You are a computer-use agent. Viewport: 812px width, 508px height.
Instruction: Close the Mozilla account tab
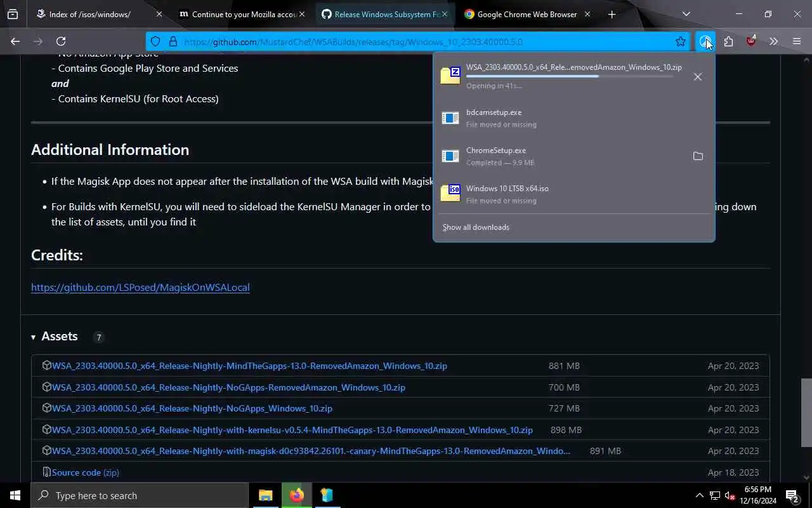pyautogui.click(x=302, y=14)
